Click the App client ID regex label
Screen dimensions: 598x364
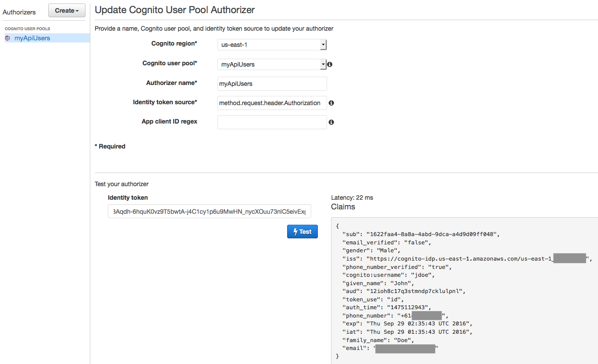pyautogui.click(x=170, y=121)
